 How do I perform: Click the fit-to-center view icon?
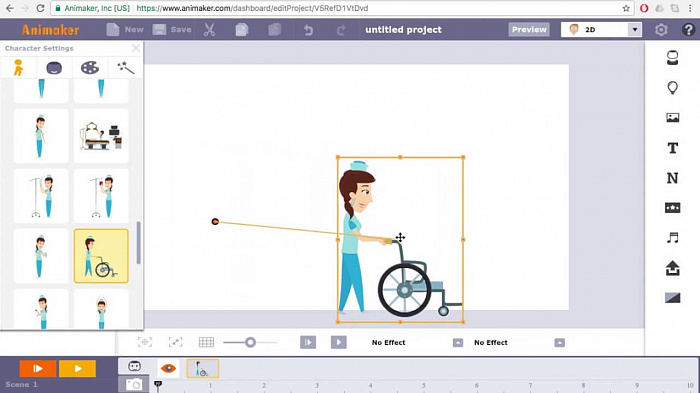[x=145, y=342]
